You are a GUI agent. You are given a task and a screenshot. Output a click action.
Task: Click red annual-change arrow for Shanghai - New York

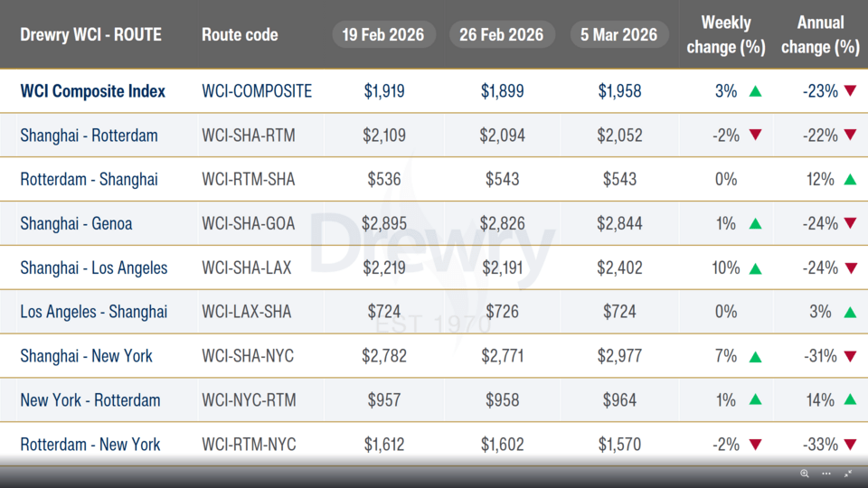tap(849, 357)
